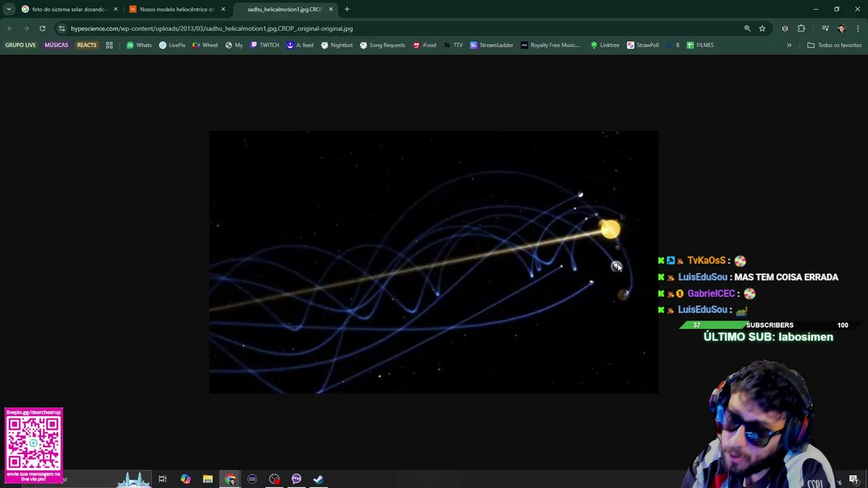The image size is (868, 488).
Task: Open the tab groups grid icon
Action: [x=109, y=45]
